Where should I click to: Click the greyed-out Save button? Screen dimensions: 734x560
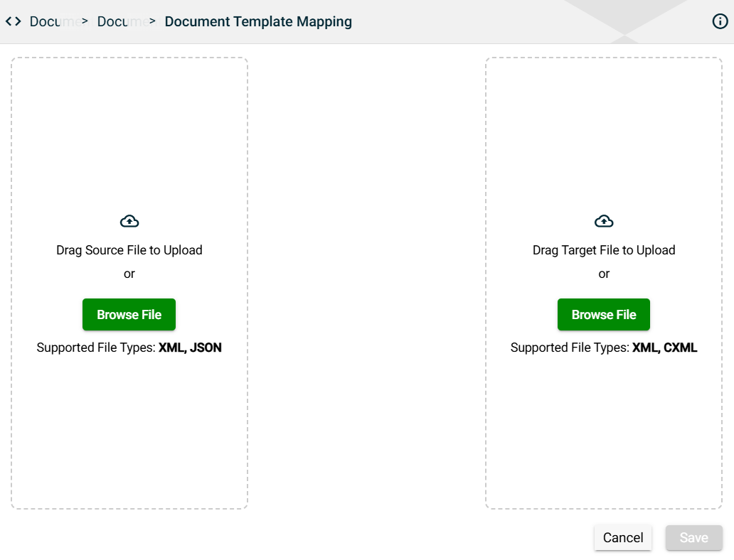[x=693, y=538]
